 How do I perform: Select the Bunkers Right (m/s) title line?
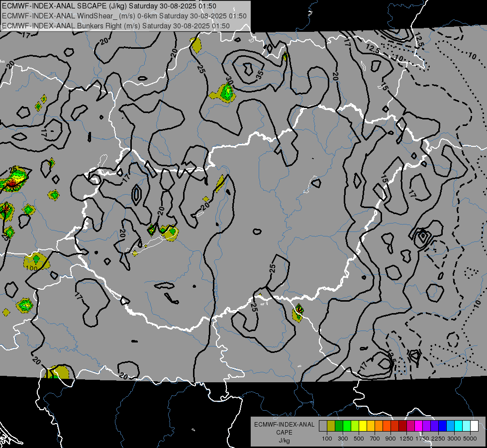(x=116, y=26)
